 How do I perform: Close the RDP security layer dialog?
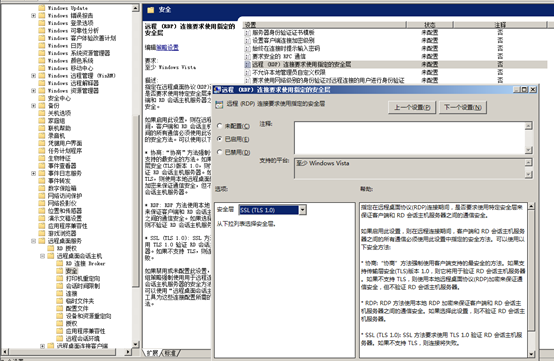tap(533, 90)
